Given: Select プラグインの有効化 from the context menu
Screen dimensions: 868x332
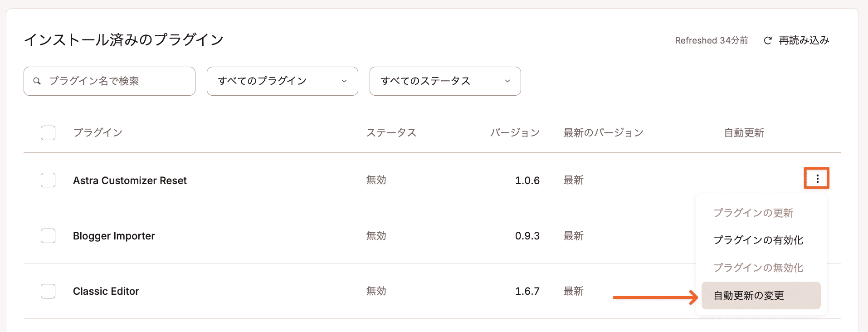Looking at the screenshot, I should pyautogui.click(x=758, y=240).
